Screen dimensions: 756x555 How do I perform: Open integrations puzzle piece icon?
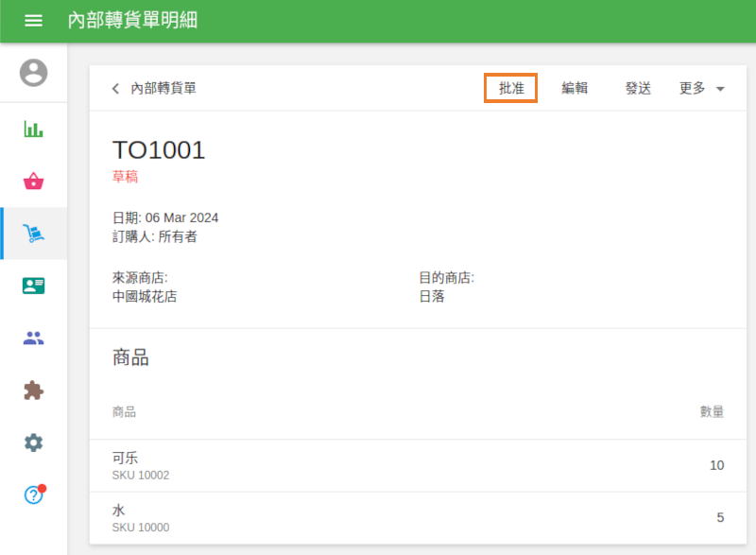33,390
